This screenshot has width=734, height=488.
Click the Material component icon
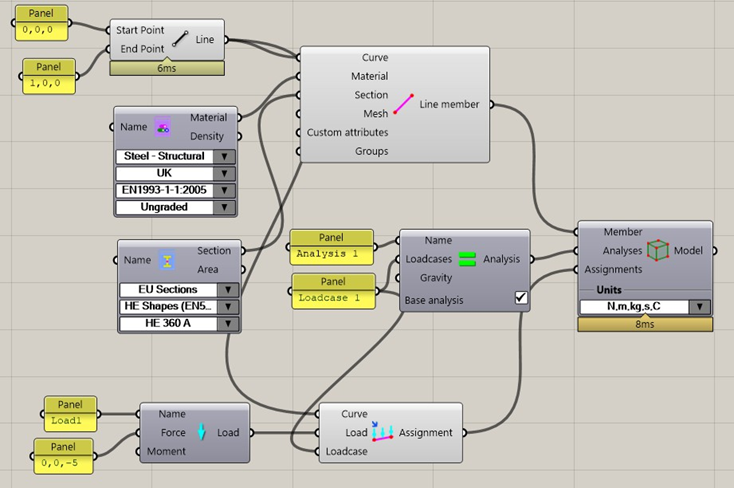[x=163, y=127]
